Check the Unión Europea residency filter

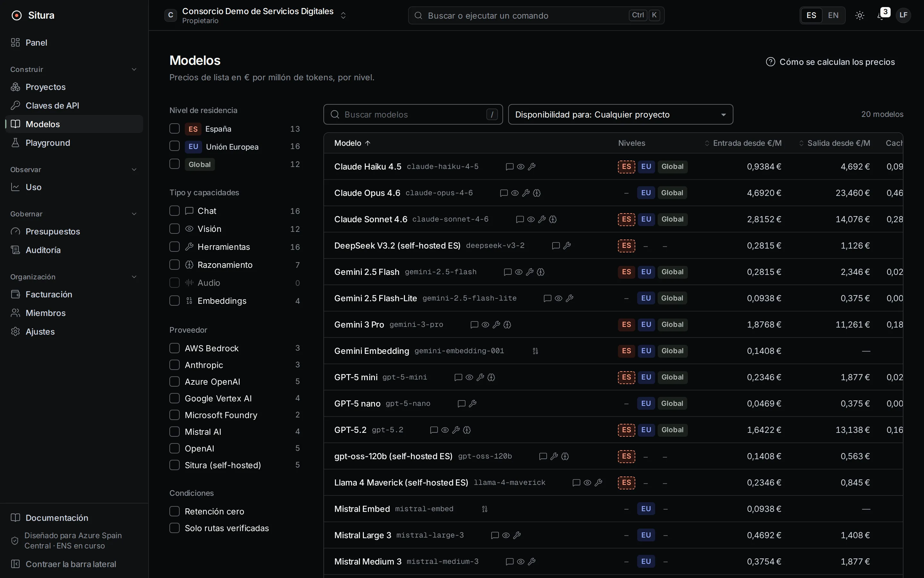pos(175,146)
